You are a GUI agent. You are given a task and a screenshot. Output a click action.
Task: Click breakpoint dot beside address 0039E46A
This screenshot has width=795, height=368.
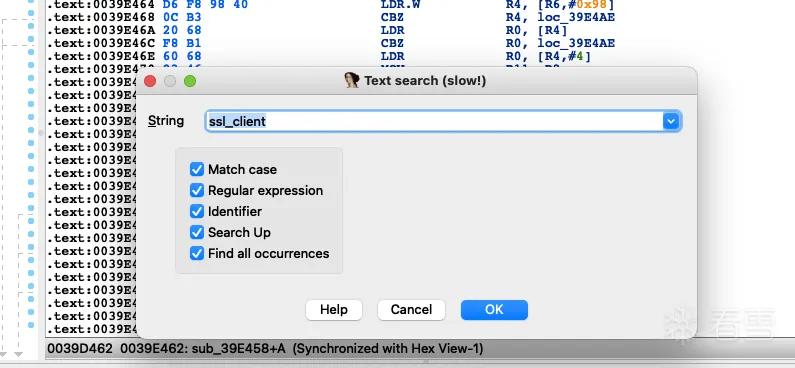[31, 25]
